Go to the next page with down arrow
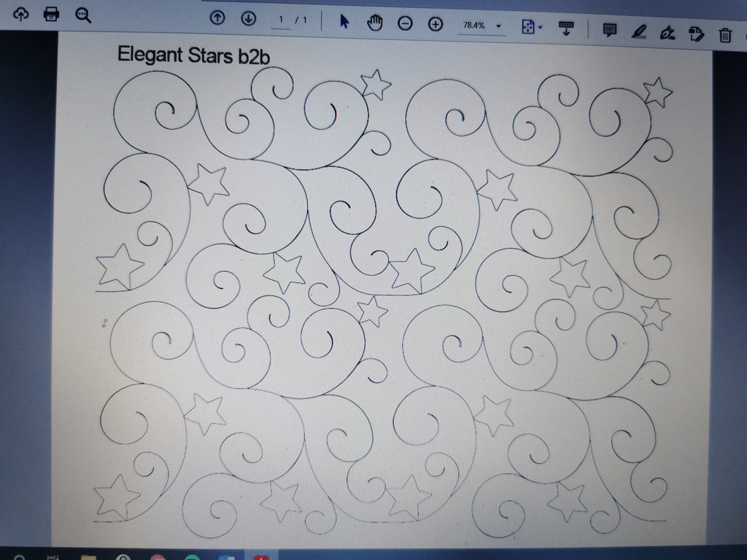Viewport: 747px width, 560px height. tap(248, 19)
